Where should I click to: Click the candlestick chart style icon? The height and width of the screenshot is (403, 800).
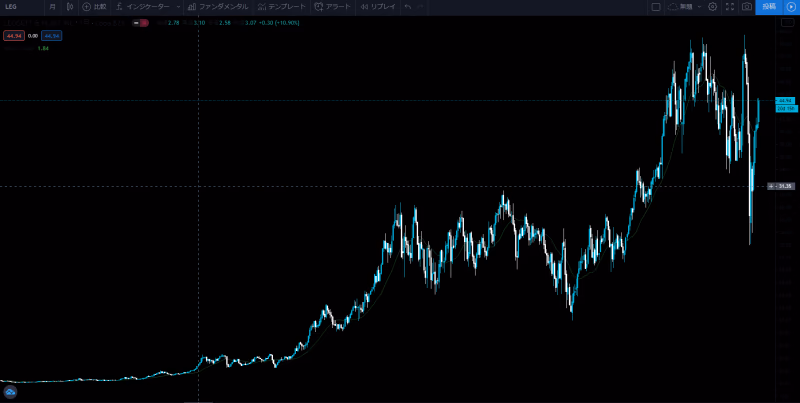69,6
